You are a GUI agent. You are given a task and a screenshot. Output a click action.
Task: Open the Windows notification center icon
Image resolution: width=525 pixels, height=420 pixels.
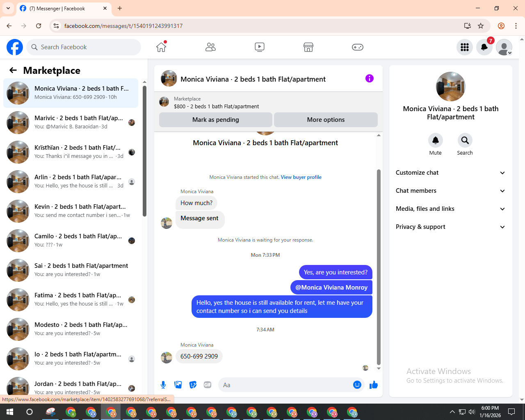point(511,412)
